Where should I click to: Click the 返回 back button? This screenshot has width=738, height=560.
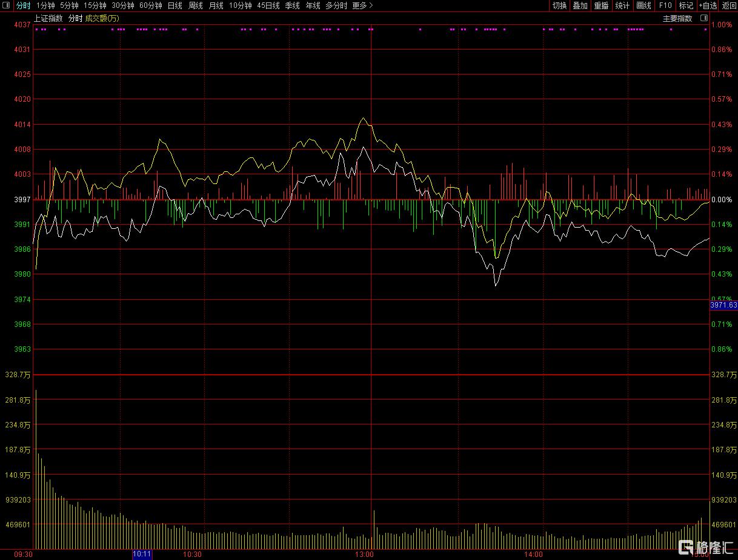click(729, 5)
